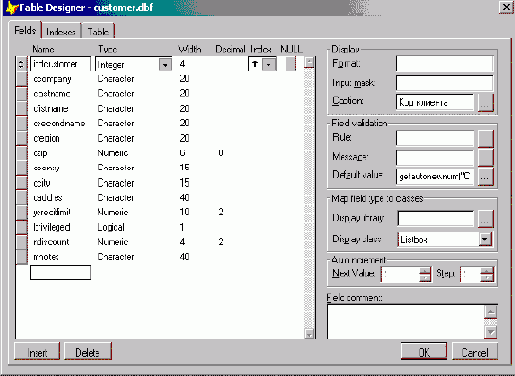This screenshot has height=376, width=515.
Task: Click mover handle of first field row
Action: click(x=21, y=64)
